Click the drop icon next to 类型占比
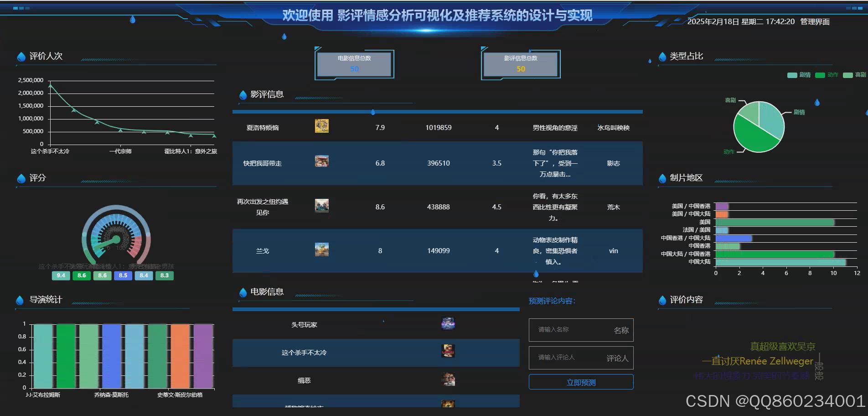This screenshot has width=868, height=416. click(x=662, y=57)
